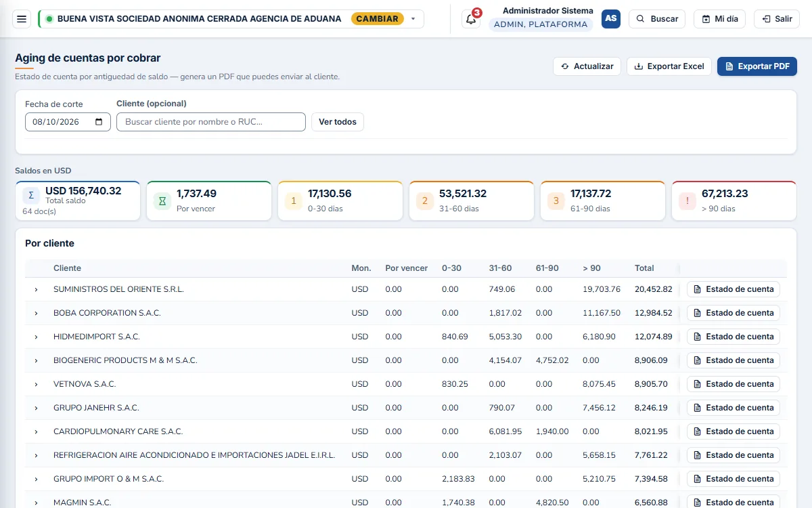Click the 17,137.72 amount for 61-90 días
The width and height of the screenshot is (812, 508).
pyautogui.click(x=591, y=194)
